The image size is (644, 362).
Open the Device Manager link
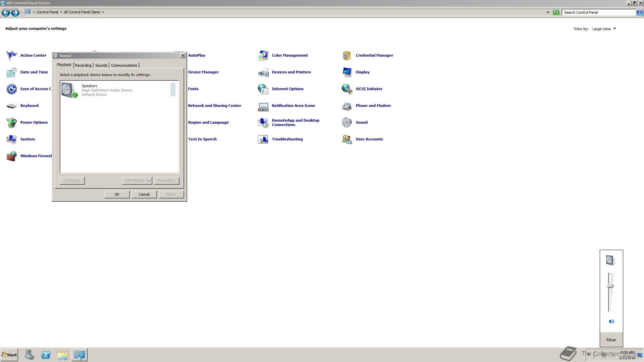[x=203, y=72]
